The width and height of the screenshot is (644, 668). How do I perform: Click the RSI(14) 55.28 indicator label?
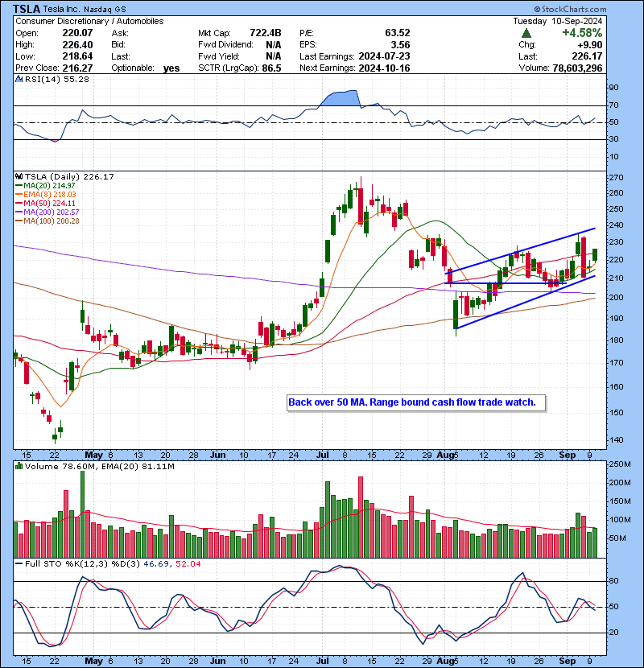click(x=56, y=79)
